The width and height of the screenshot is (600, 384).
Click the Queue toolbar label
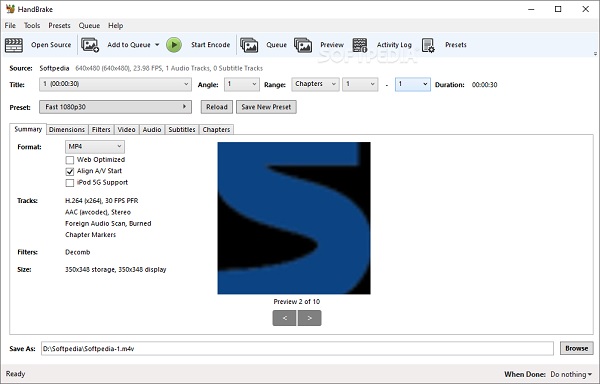coord(276,45)
